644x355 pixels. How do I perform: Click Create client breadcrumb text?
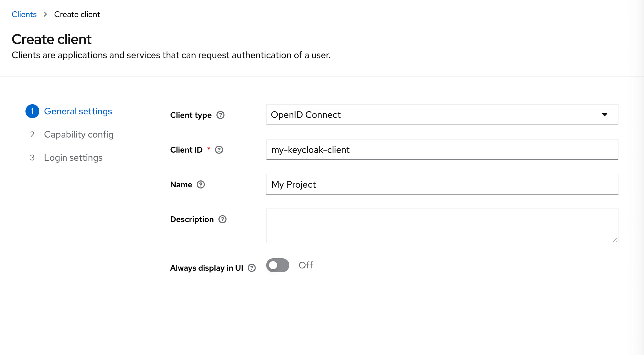coord(77,14)
